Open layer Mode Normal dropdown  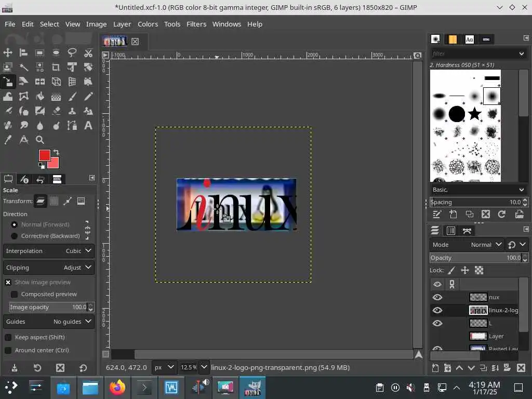point(467,245)
